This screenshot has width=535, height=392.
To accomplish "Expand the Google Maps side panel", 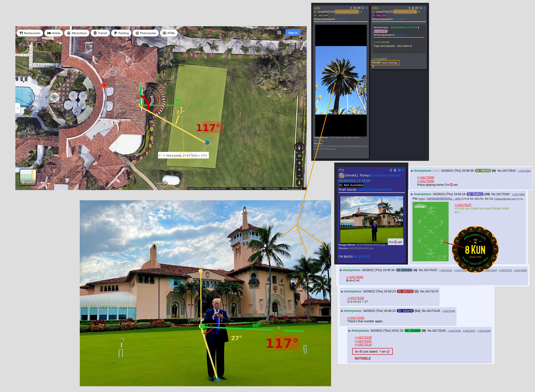I will click(17, 108).
